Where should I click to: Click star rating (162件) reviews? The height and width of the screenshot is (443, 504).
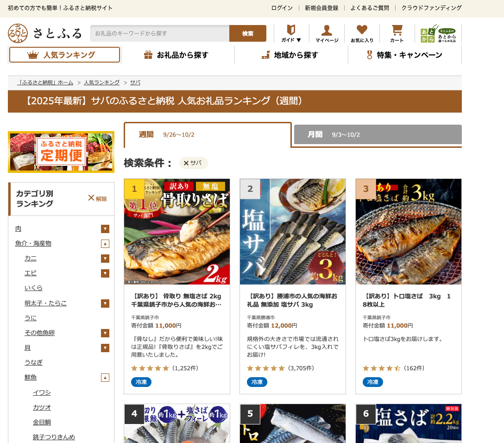click(393, 368)
